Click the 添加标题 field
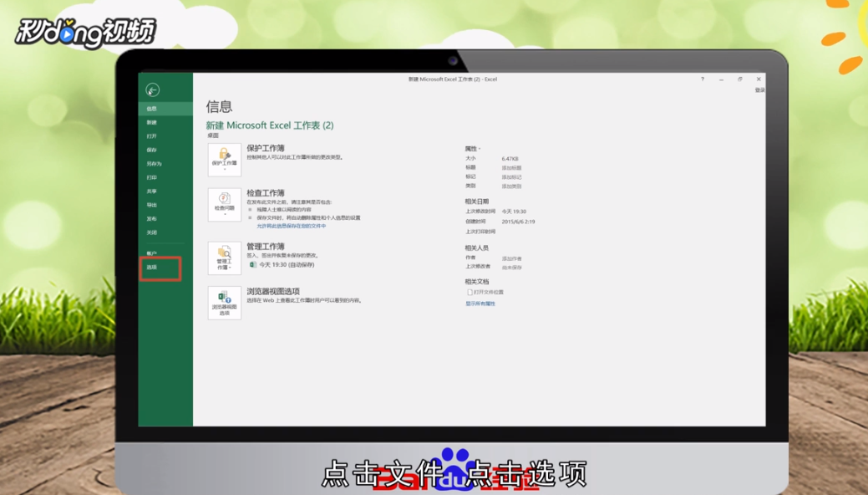 (x=511, y=168)
